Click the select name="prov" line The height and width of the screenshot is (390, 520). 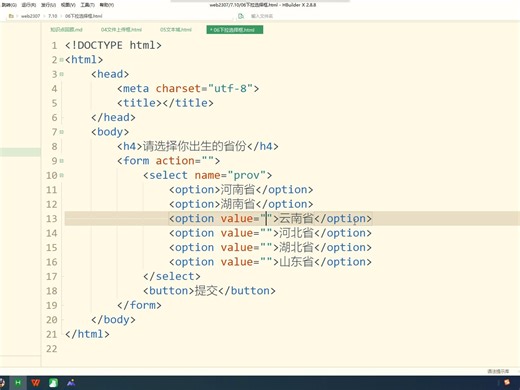208,175
